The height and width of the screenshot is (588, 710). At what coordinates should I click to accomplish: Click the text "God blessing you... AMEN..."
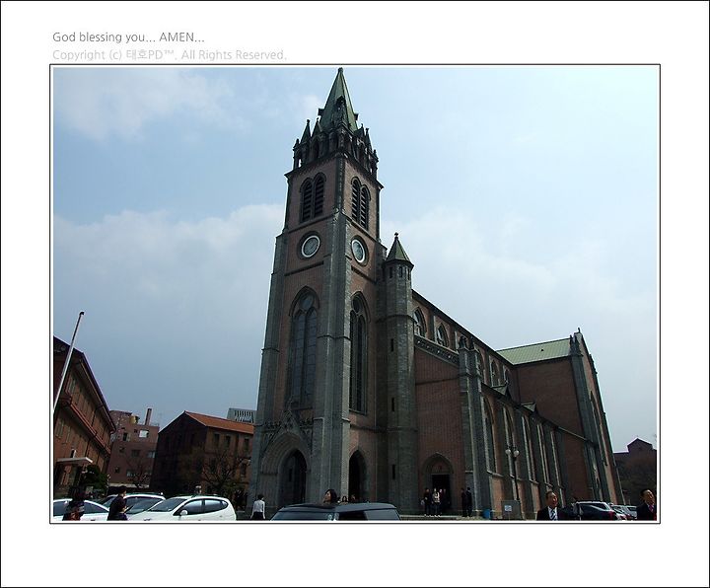click(128, 37)
